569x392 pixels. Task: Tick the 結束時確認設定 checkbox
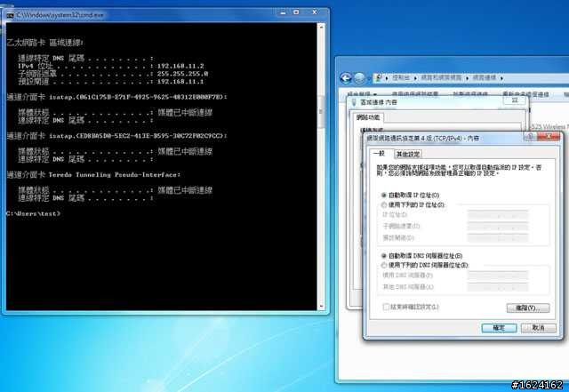(386, 307)
